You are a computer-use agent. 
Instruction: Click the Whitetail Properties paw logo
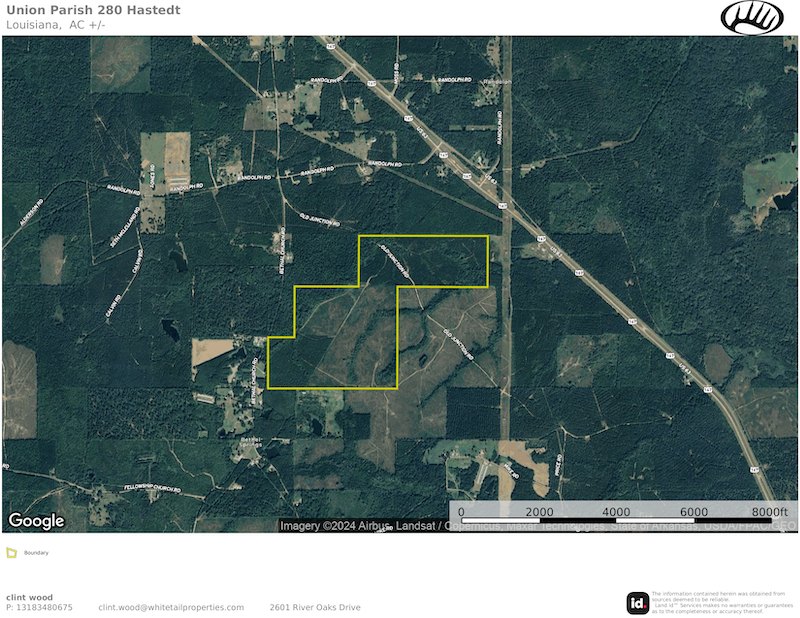click(x=753, y=17)
